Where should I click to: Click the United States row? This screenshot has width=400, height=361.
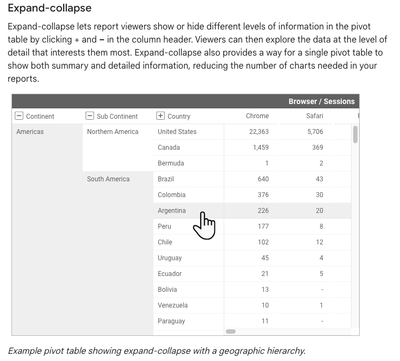[252, 132]
